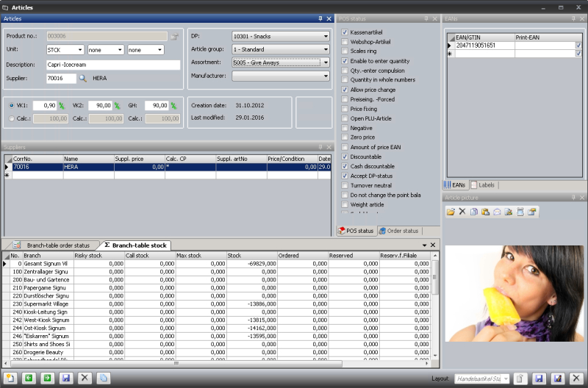The image size is (588, 388).
Task: Select the Branch-table stock tab
Action: click(x=135, y=245)
